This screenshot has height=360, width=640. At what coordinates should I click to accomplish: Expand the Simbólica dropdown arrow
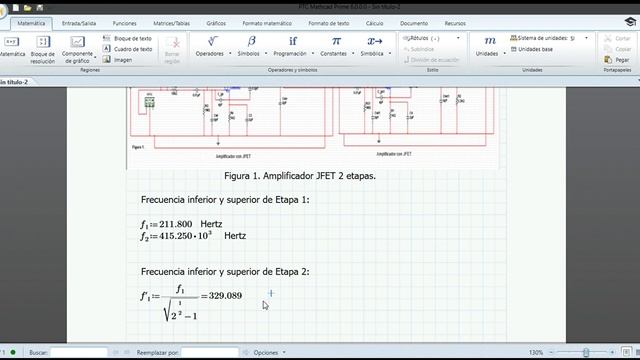pos(390,53)
